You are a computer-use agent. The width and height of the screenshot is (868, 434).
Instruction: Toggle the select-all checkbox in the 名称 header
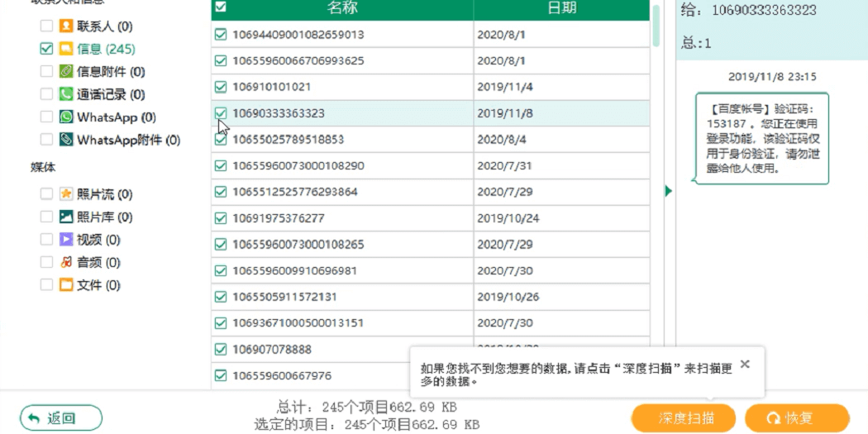pos(221,7)
